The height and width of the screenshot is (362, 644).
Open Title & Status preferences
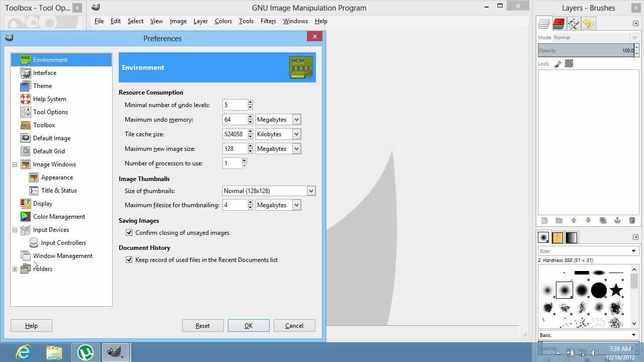(x=59, y=191)
